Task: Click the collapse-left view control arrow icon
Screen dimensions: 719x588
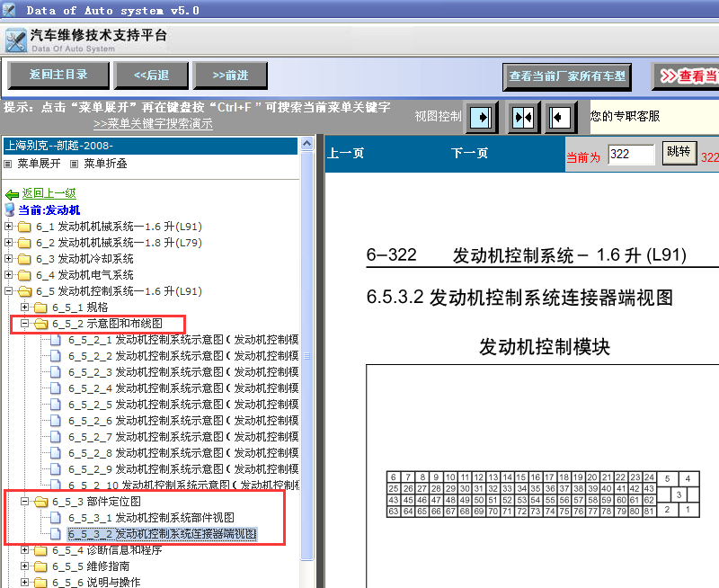Action: pyautogui.click(x=560, y=117)
